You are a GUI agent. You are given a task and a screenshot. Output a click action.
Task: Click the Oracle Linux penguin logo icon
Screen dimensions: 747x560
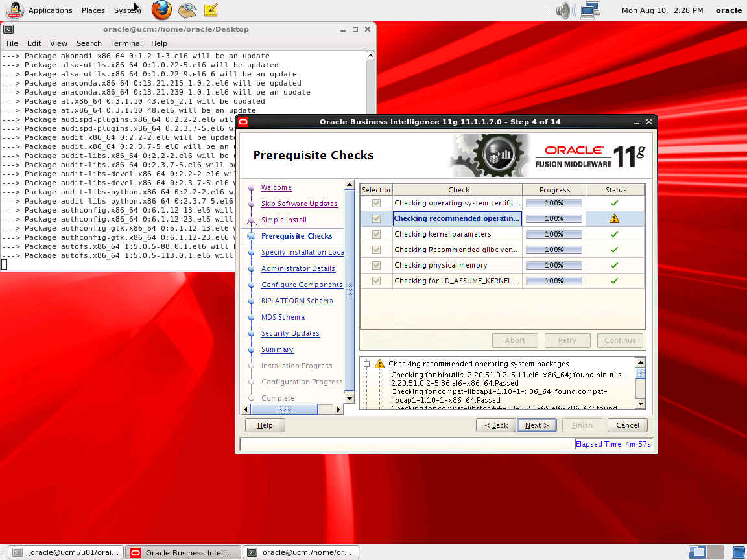tap(14, 10)
